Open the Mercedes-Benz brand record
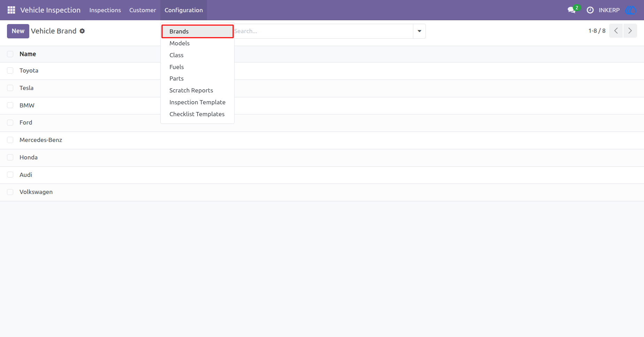The width and height of the screenshot is (644, 337). [41, 140]
